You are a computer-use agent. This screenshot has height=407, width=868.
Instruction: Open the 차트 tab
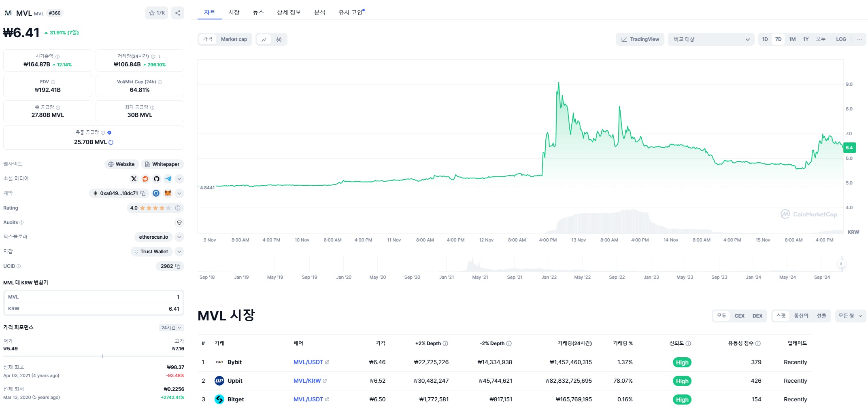(x=210, y=13)
